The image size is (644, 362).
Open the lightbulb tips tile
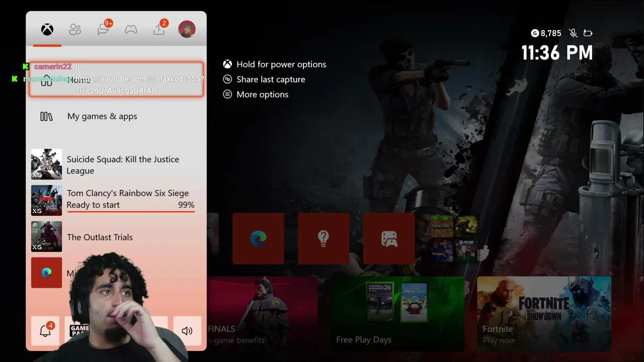click(324, 238)
